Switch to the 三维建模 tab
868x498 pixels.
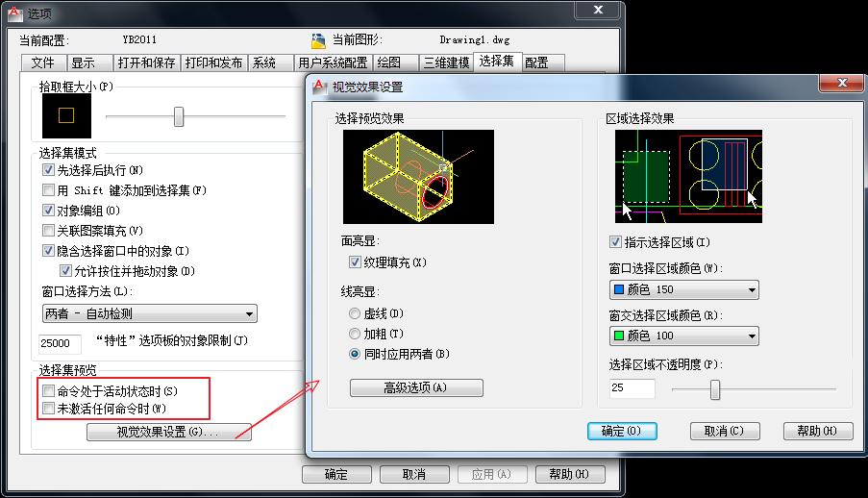(x=446, y=62)
